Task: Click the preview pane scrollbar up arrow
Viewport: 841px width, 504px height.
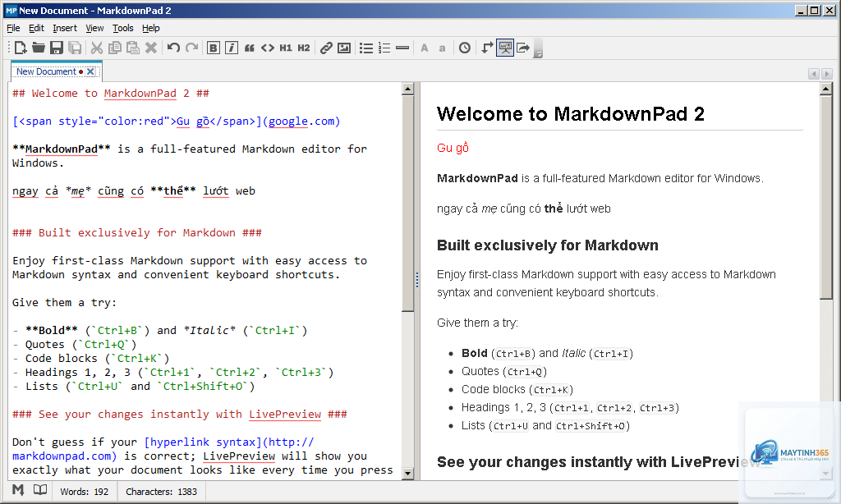Action: [x=826, y=89]
